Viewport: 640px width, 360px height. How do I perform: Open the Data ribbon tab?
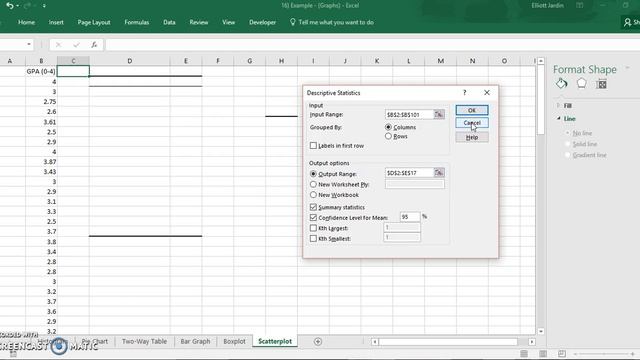pos(169,22)
